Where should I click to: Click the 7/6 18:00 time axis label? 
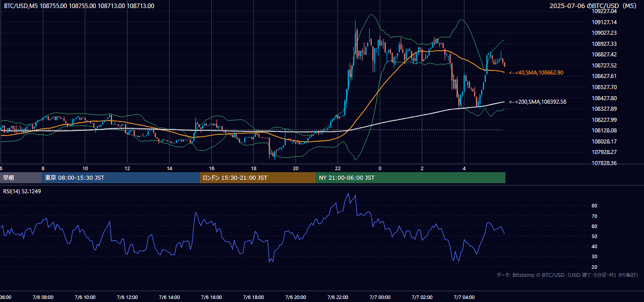(253, 297)
